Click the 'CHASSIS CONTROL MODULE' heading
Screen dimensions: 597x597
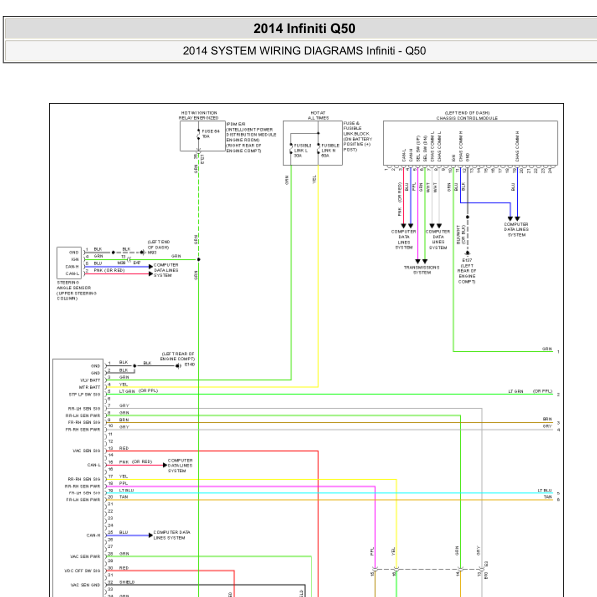pyautogui.click(x=467, y=118)
